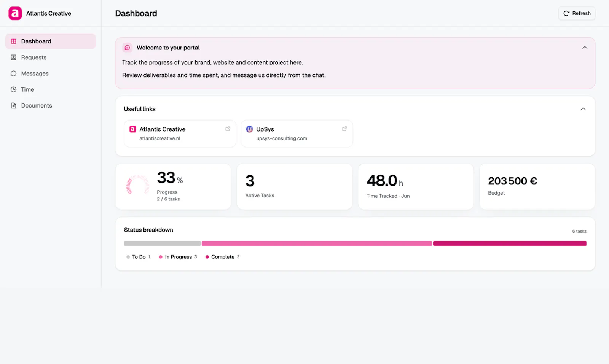Click the '6 tasks' count text

point(579,231)
